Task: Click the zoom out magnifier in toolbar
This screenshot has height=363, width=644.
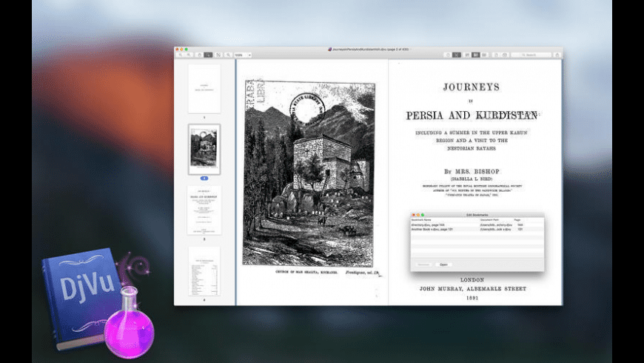Action: click(x=181, y=55)
